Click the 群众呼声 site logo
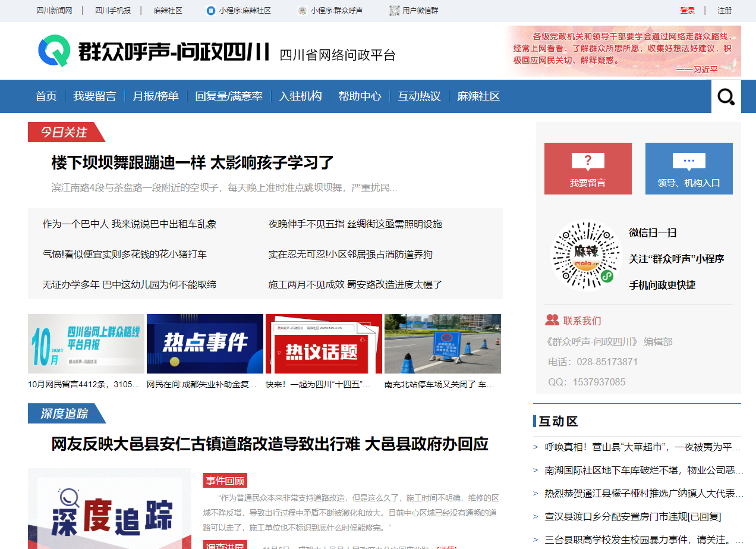 click(155, 52)
